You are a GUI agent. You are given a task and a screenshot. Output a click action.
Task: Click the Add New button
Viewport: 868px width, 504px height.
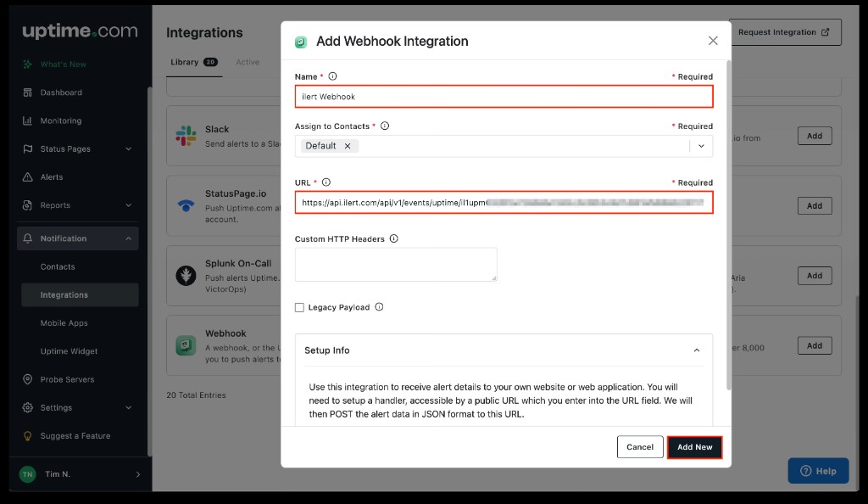point(694,447)
